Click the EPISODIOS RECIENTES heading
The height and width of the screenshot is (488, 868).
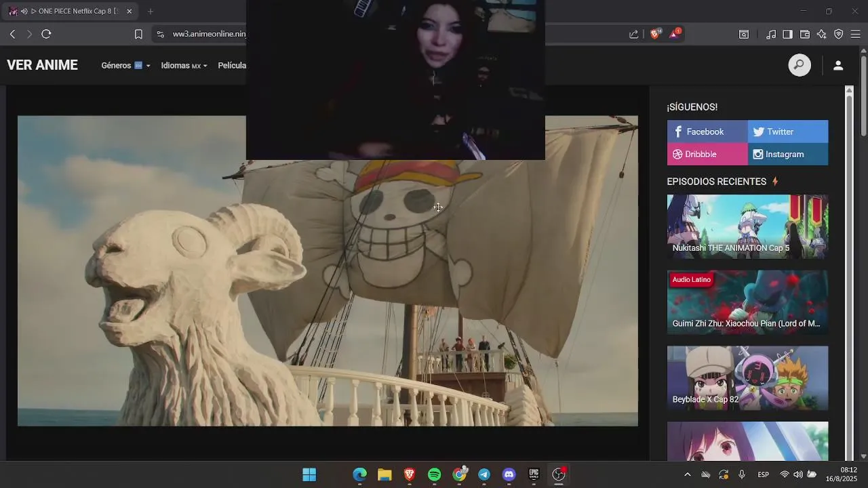point(717,182)
